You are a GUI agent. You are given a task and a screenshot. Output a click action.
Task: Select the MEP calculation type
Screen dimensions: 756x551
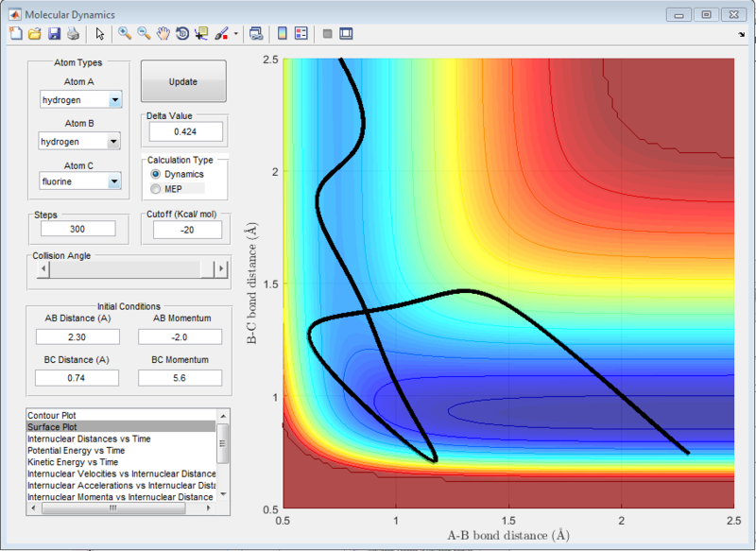156,189
